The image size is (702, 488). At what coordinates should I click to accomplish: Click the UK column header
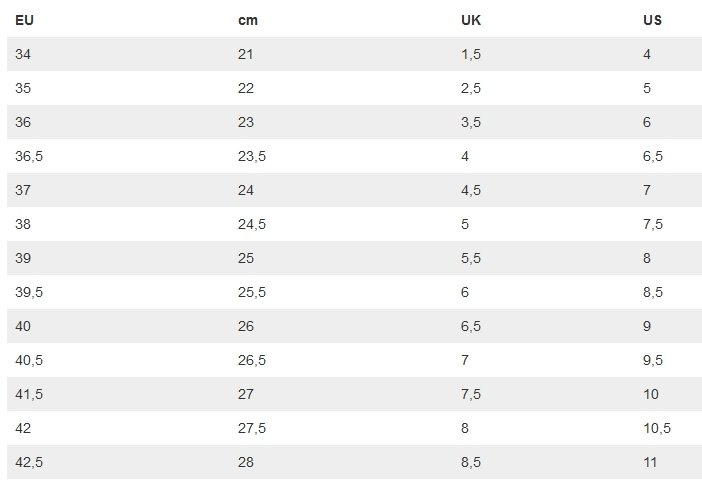pos(471,20)
